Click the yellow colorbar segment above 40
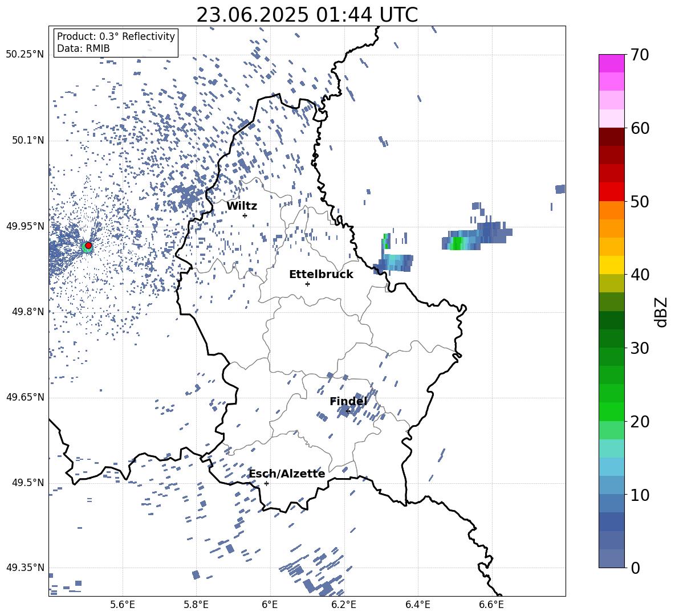 click(x=611, y=265)
